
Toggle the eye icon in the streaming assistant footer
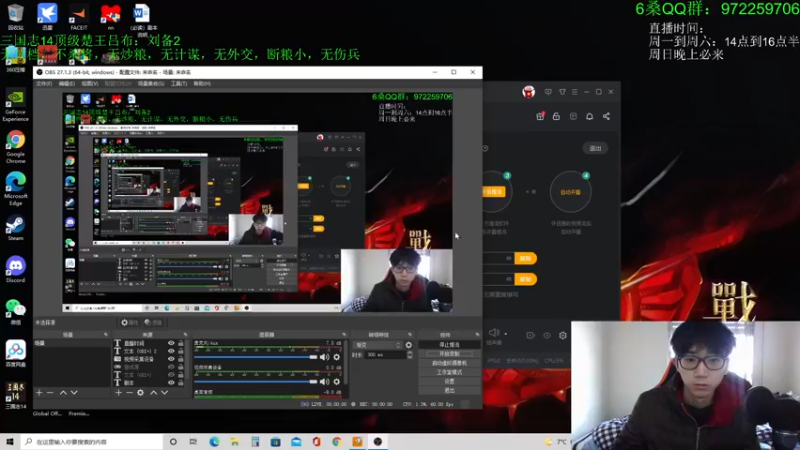pos(546,335)
